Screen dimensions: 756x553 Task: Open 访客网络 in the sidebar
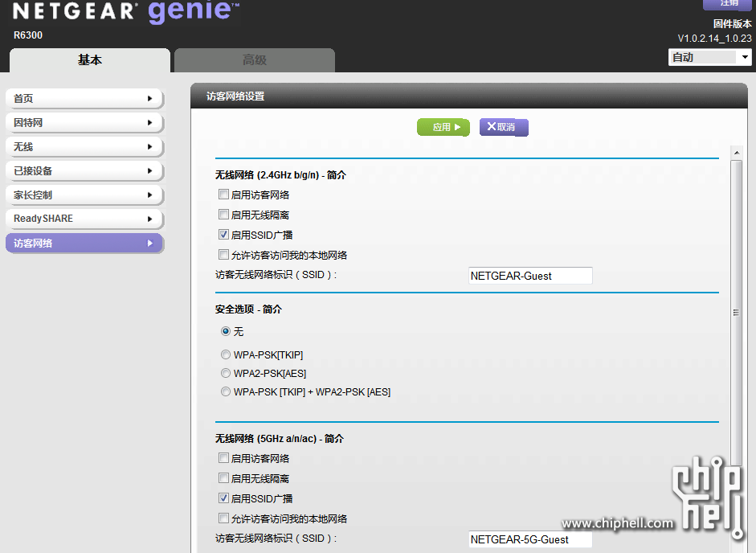(x=85, y=244)
